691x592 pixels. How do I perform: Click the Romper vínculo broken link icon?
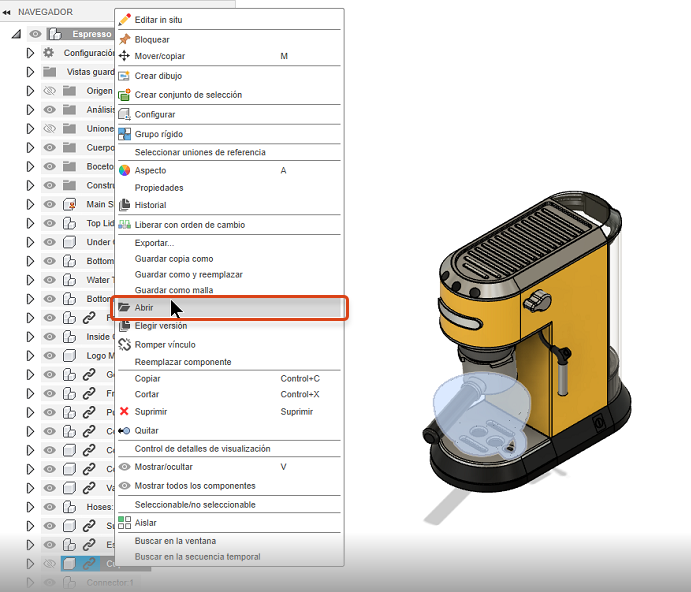[x=125, y=344]
